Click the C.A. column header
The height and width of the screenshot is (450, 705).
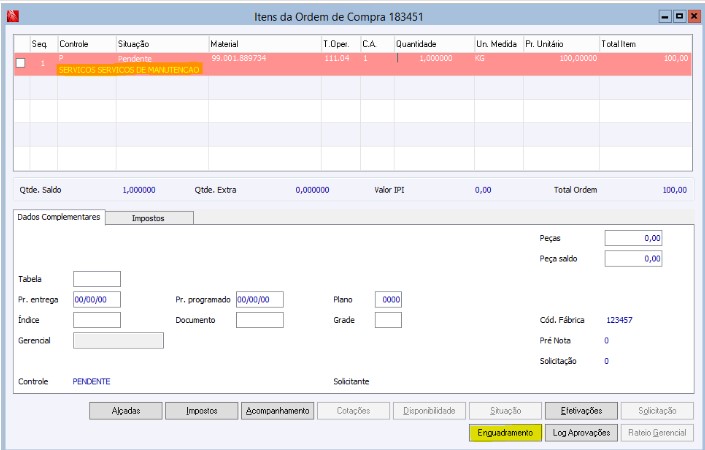(377, 44)
